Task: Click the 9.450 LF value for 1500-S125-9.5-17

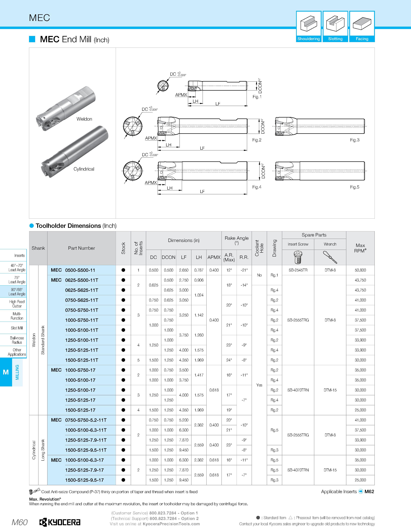Action: 184,480
